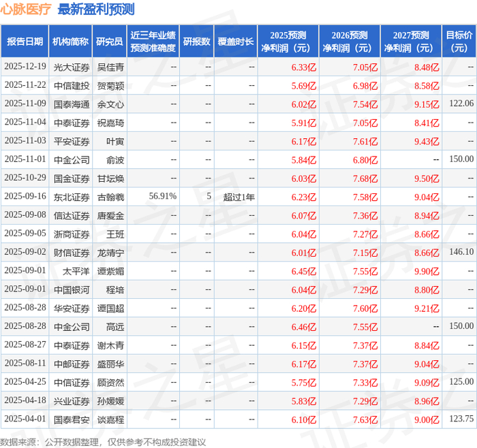Select analyst 俞波

tap(115, 160)
